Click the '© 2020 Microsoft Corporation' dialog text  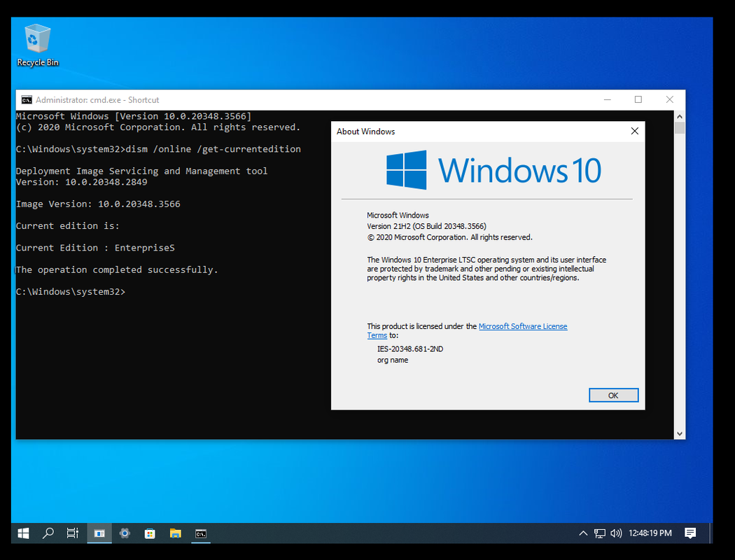click(449, 237)
